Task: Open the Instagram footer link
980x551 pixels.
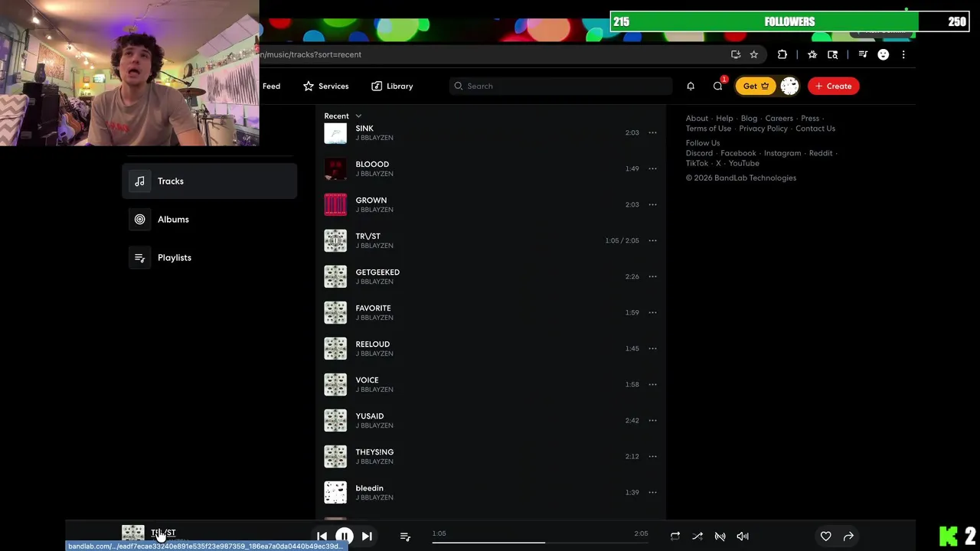Action: click(782, 153)
